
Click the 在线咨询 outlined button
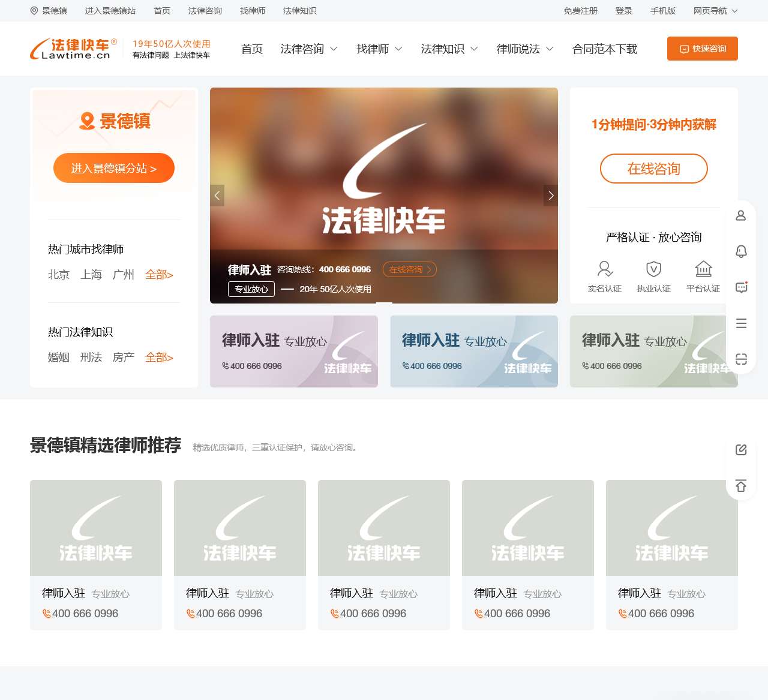pyautogui.click(x=653, y=169)
